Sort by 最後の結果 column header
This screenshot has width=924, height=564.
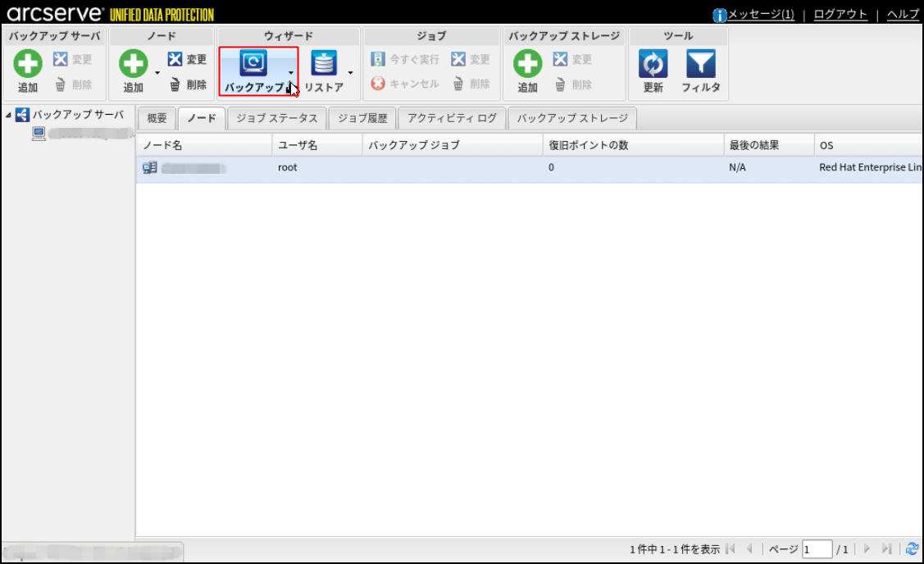click(x=769, y=145)
